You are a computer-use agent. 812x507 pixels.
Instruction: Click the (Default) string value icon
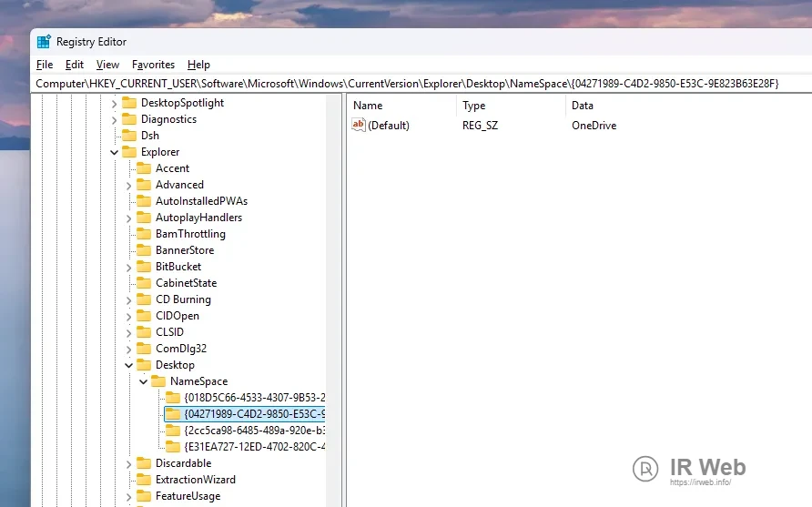click(x=358, y=126)
